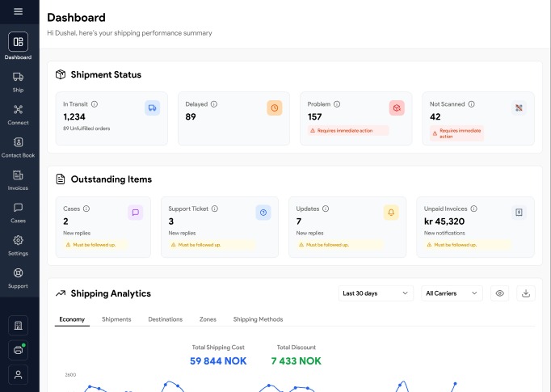Open the All Carriers dropdown
551x392 pixels.
pos(452,293)
